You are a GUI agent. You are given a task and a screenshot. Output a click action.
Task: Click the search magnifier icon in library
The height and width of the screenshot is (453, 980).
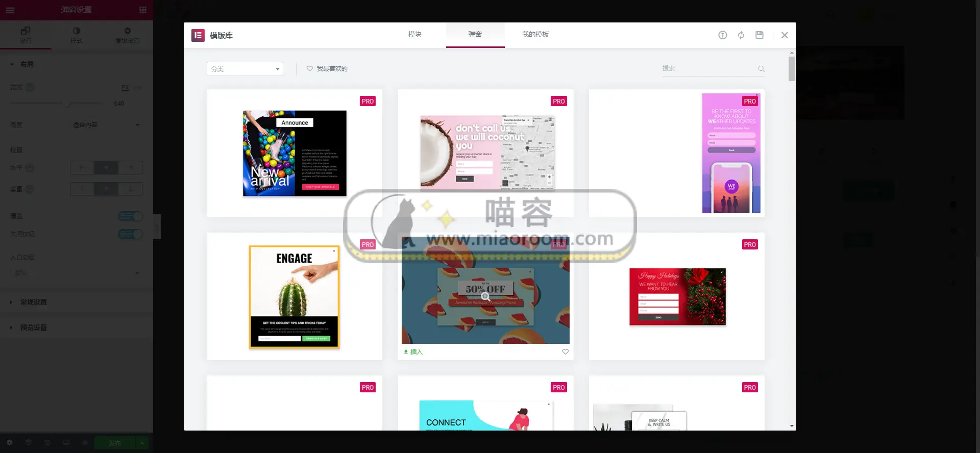[761, 69]
